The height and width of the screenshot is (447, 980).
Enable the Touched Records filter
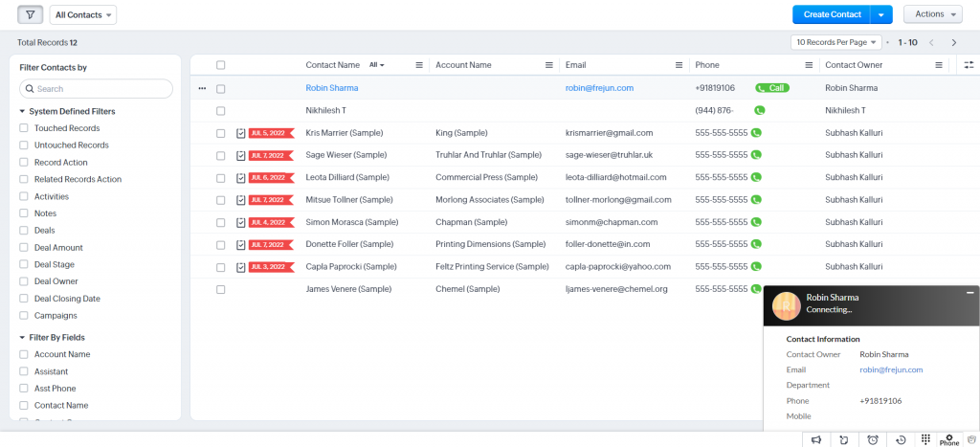click(24, 128)
